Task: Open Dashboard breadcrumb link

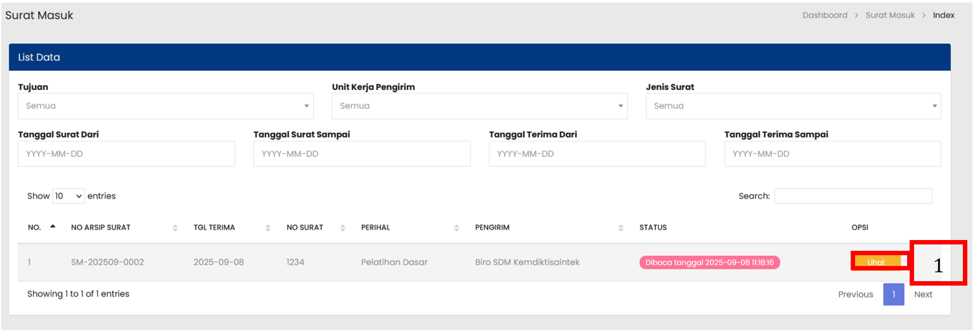Action: coord(824,15)
